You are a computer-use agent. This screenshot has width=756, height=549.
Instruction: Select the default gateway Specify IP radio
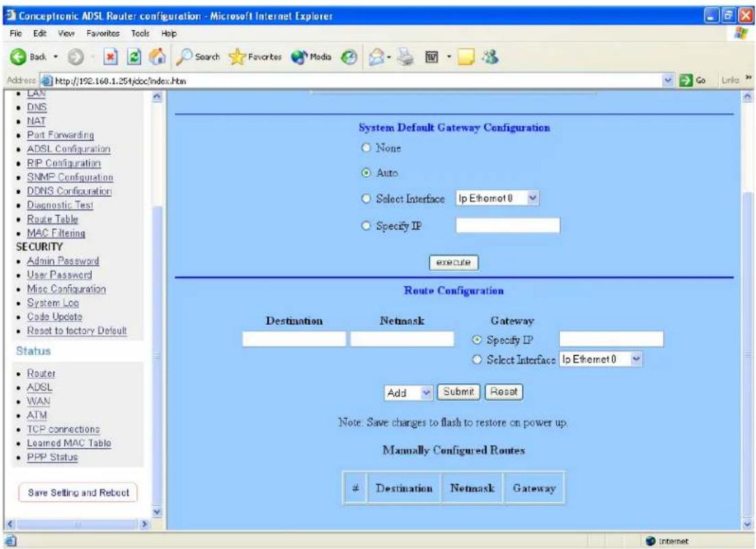pos(366,225)
